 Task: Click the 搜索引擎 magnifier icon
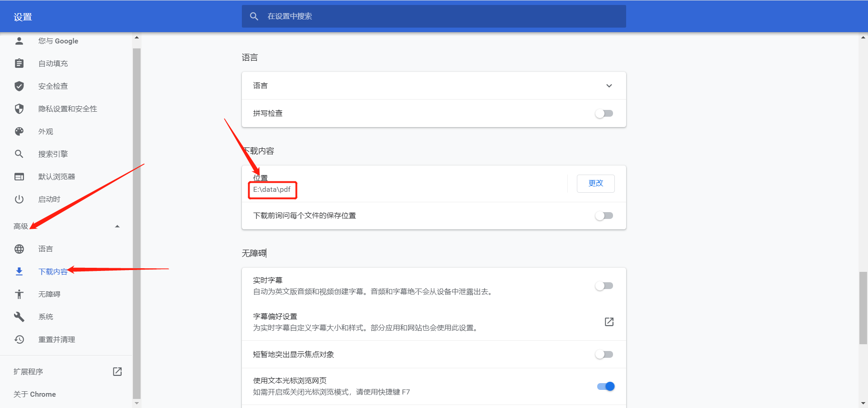point(19,154)
